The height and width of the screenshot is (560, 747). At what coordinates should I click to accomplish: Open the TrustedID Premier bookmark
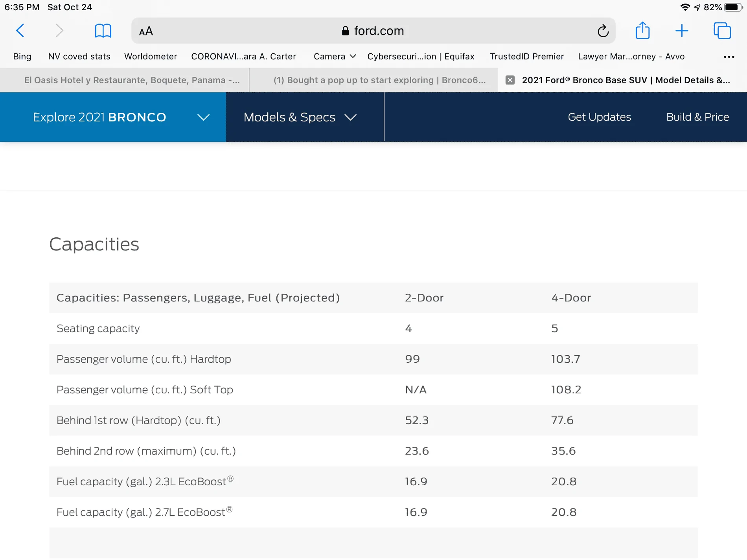click(527, 57)
